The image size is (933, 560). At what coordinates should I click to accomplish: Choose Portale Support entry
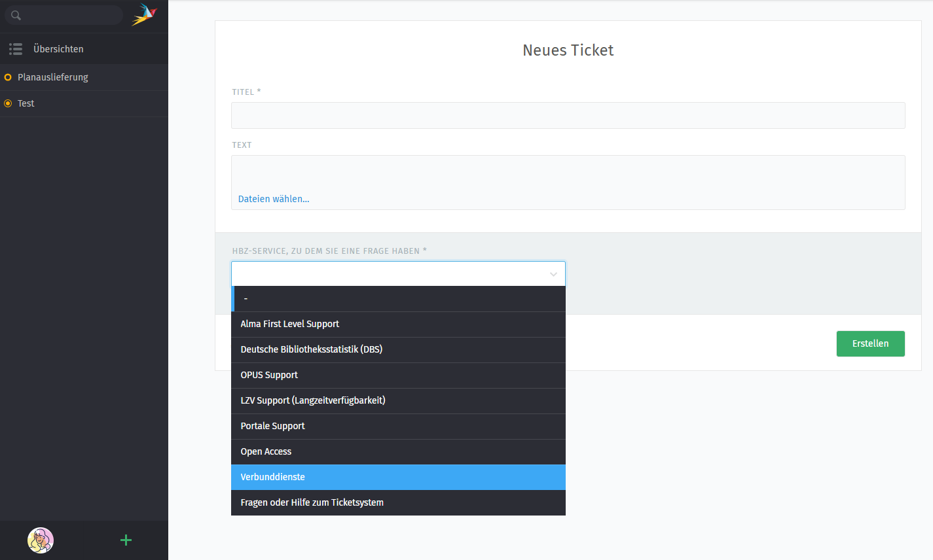point(273,426)
